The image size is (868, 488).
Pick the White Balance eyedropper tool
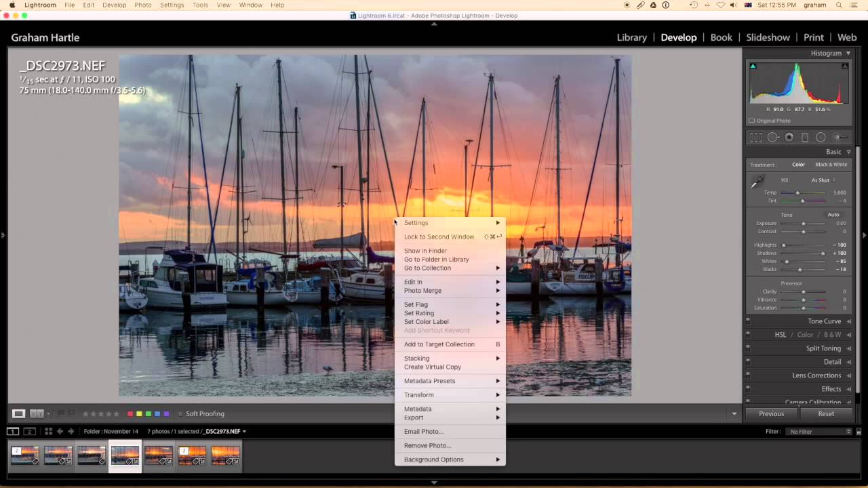pos(757,182)
